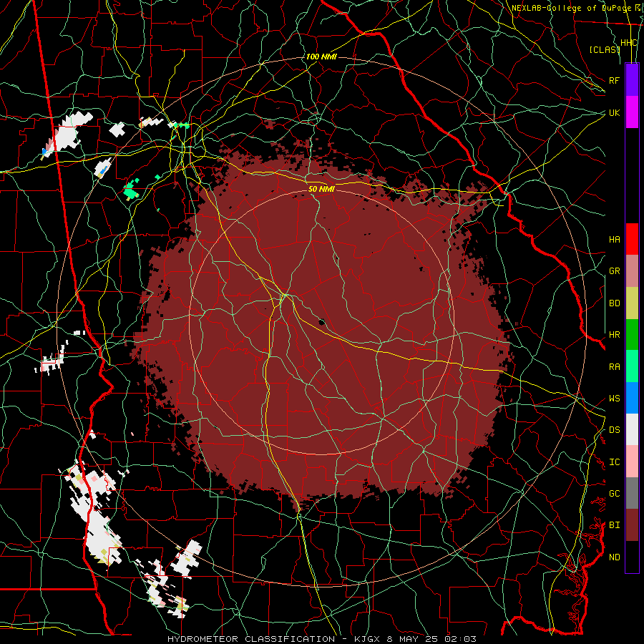
Task: Click the DS legend label text
Action: [614, 429]
